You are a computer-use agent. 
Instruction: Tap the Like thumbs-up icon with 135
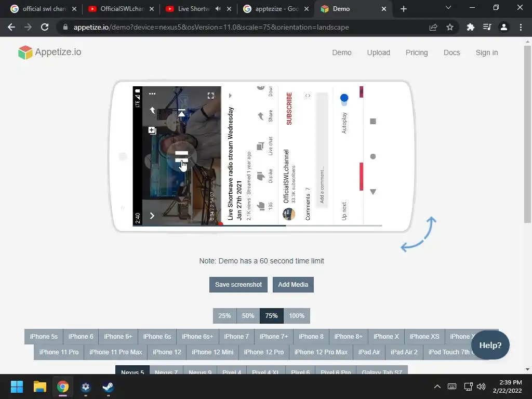(261, 206)
